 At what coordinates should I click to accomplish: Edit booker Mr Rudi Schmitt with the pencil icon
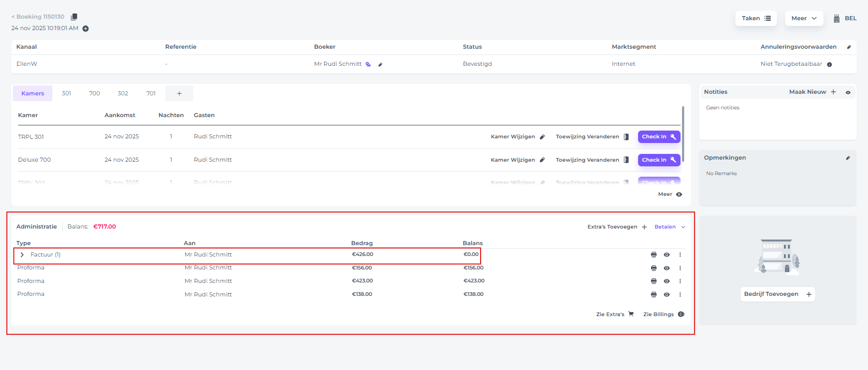click(380, 64)
